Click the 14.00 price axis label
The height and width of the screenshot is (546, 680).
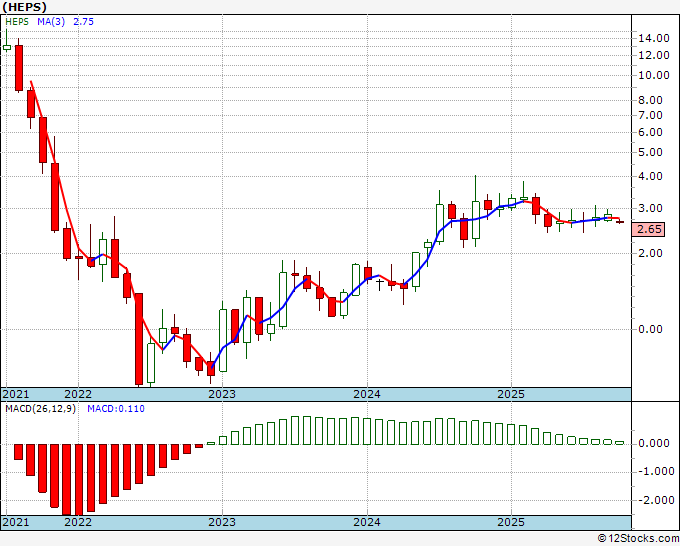[654, 38]
